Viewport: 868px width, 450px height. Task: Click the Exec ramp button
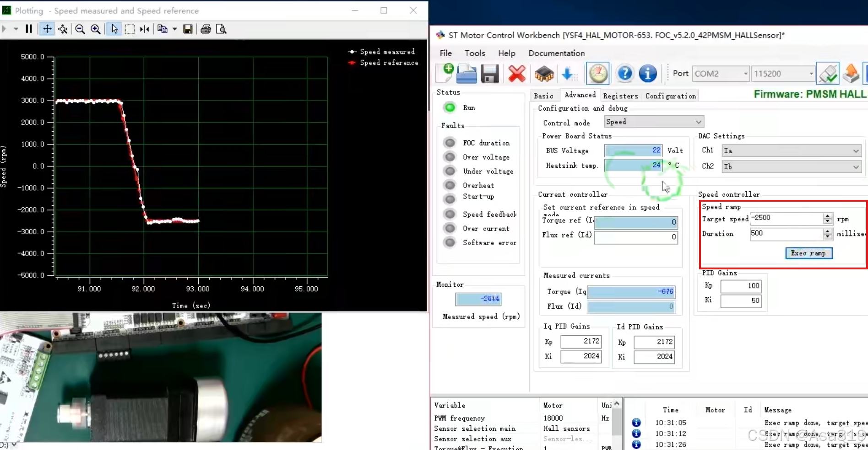click(808, 253)
